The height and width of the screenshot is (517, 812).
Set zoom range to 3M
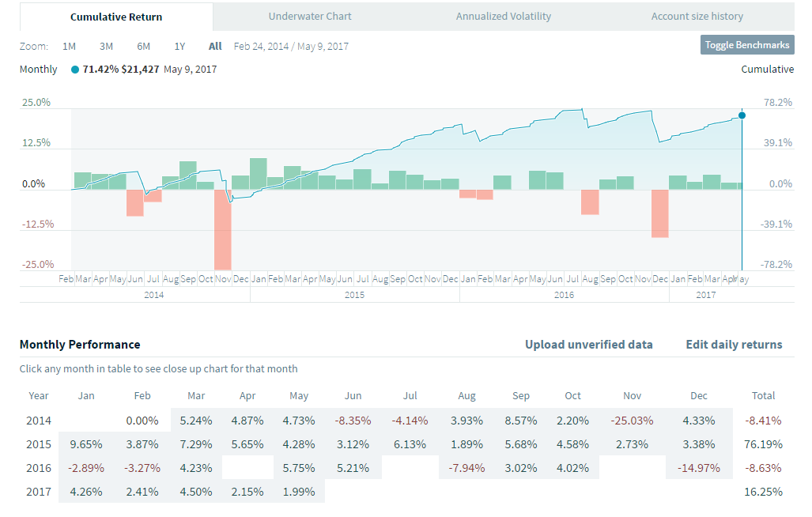pos(106,46)
